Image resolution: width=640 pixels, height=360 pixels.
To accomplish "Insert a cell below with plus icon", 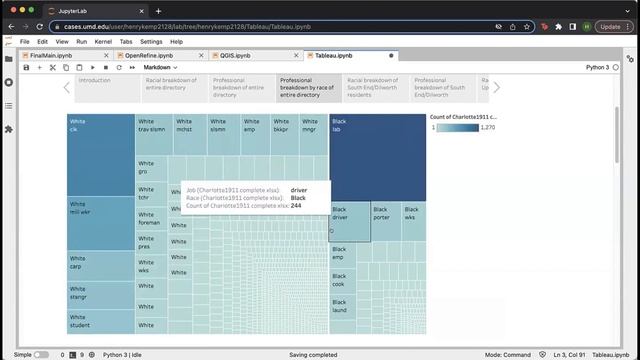I will pos(40,67).
